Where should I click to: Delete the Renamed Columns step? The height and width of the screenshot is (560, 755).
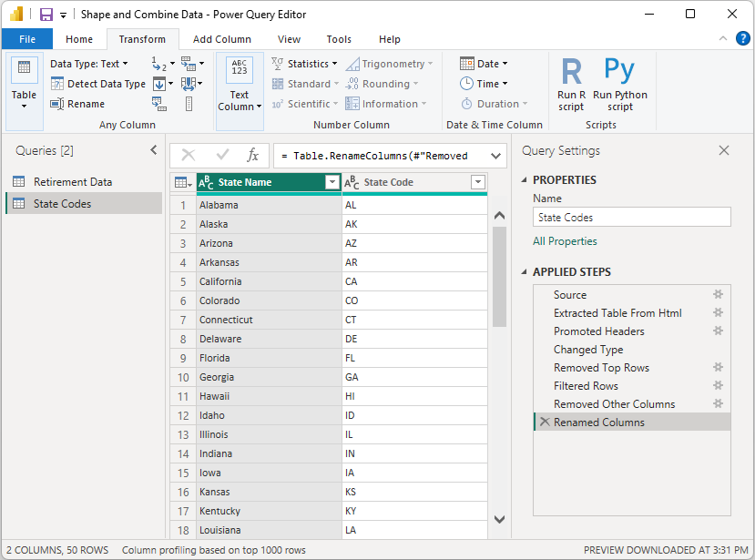click(x=545, y=422)
